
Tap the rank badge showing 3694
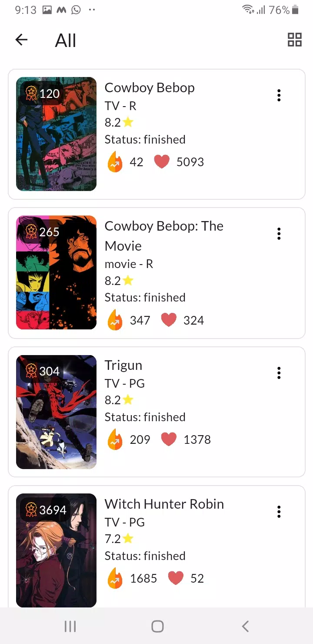click(46, 510)
